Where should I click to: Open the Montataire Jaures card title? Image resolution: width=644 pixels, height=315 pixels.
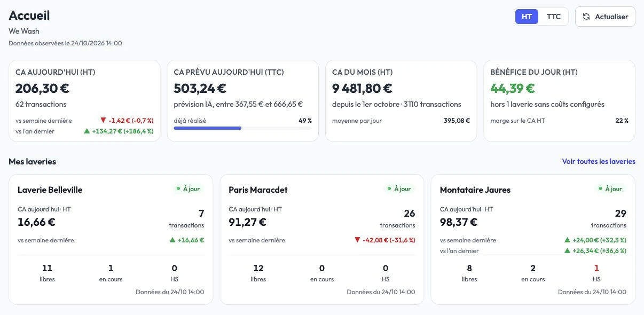[475, 190]
